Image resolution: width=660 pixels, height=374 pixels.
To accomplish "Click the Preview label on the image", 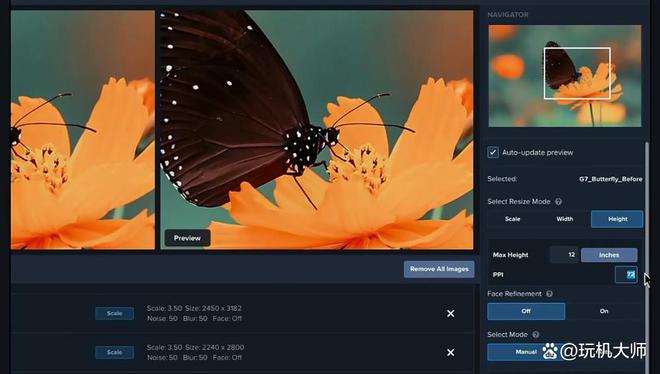I will [x=187, y=238].
